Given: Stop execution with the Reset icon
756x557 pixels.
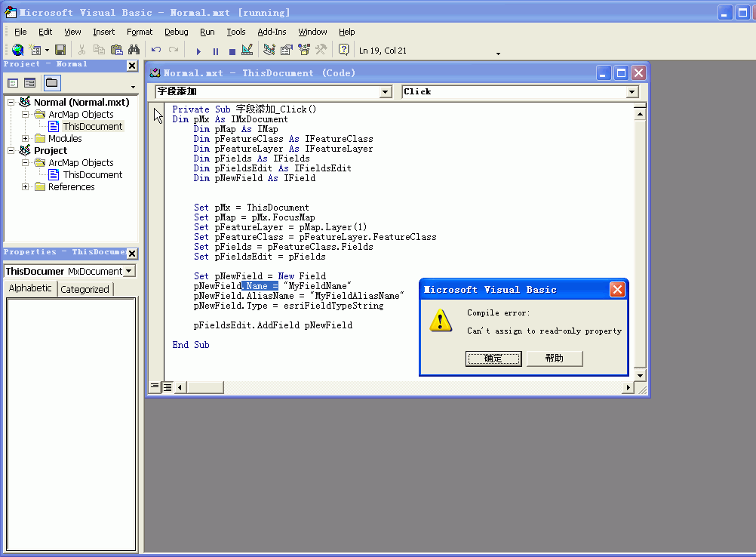Looking at the screenshot, I should (x=232, y=51).
